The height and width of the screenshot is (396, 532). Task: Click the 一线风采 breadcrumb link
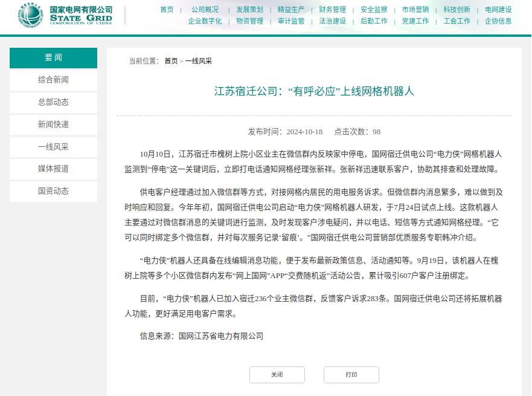click(199, 61)
